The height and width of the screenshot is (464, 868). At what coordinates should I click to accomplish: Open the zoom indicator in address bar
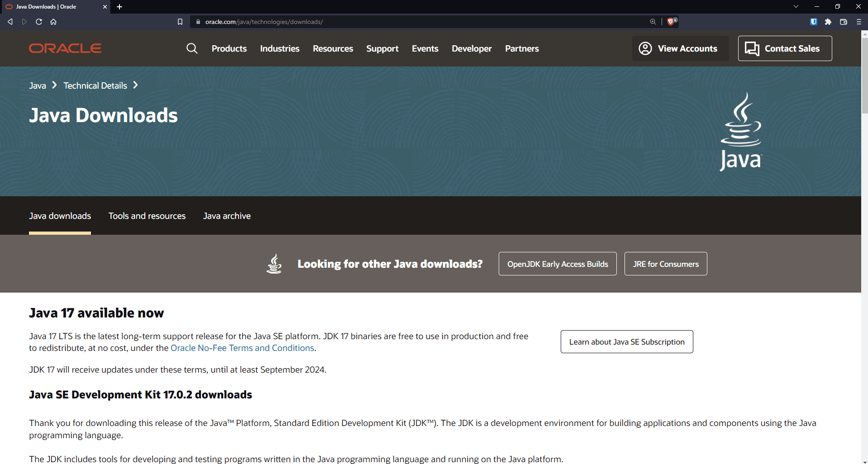[x=653, y=22]
